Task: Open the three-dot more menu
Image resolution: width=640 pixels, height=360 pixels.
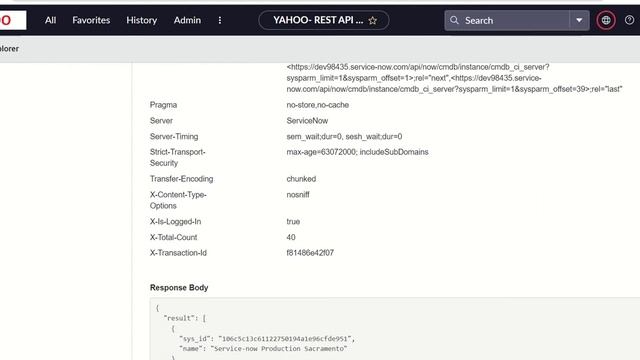Action: point(220,20)
